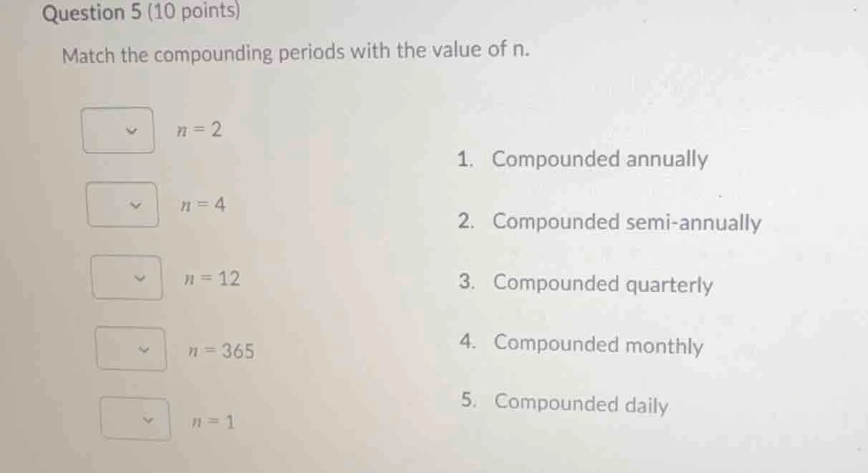
Task: Open the dropdown next to n = 12
Action: [127, 278]
